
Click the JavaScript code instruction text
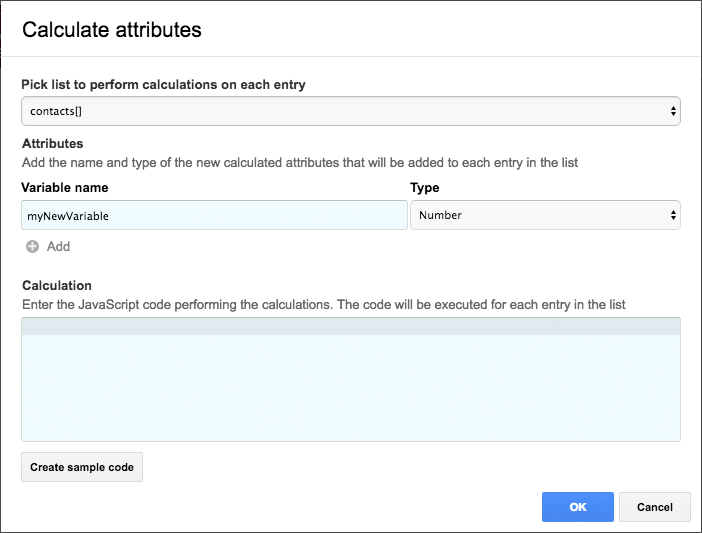[x=323, y=304]
